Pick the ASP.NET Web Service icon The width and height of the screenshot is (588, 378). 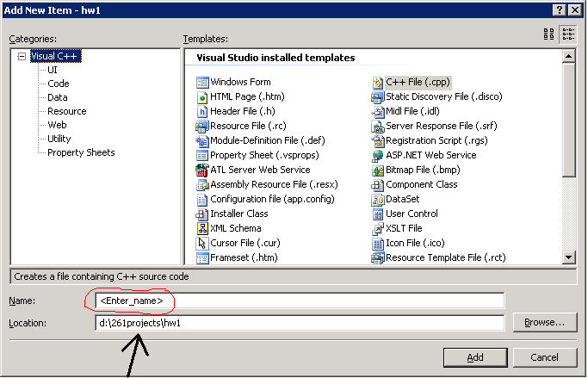(378, 155)
